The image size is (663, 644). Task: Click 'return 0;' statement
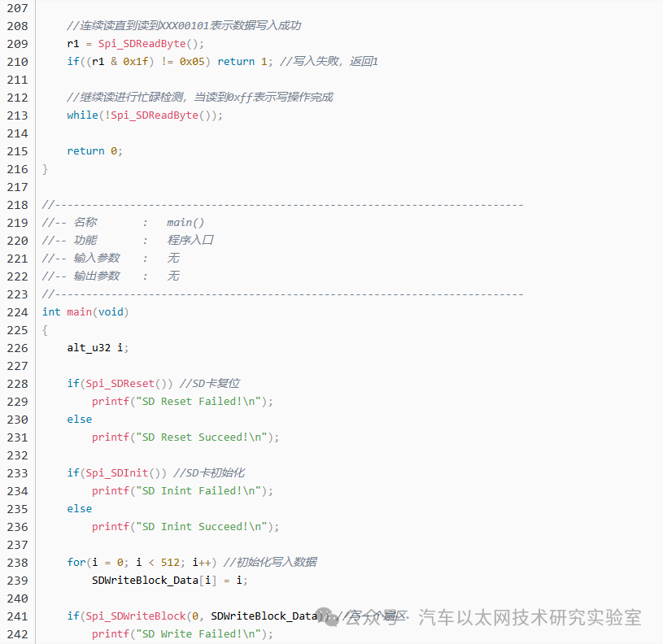click(94, 151)
